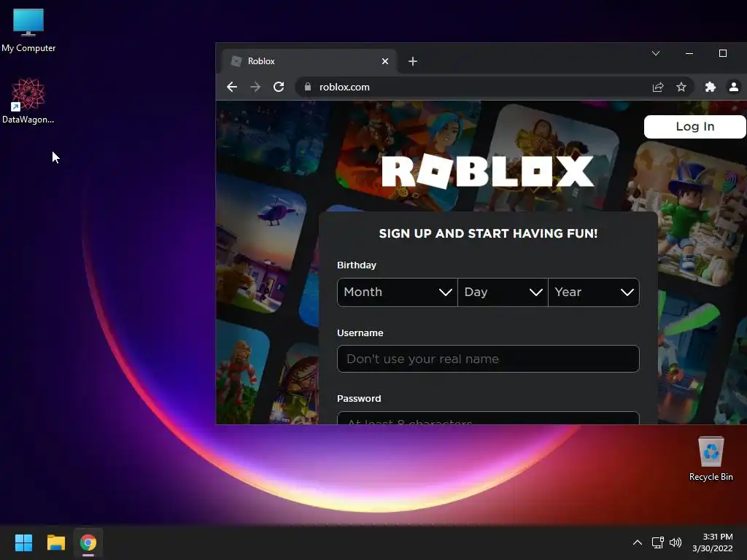Click the Chrome taskbar icon
The width and height of the screenshot is (747, 560).
(88, 542)
